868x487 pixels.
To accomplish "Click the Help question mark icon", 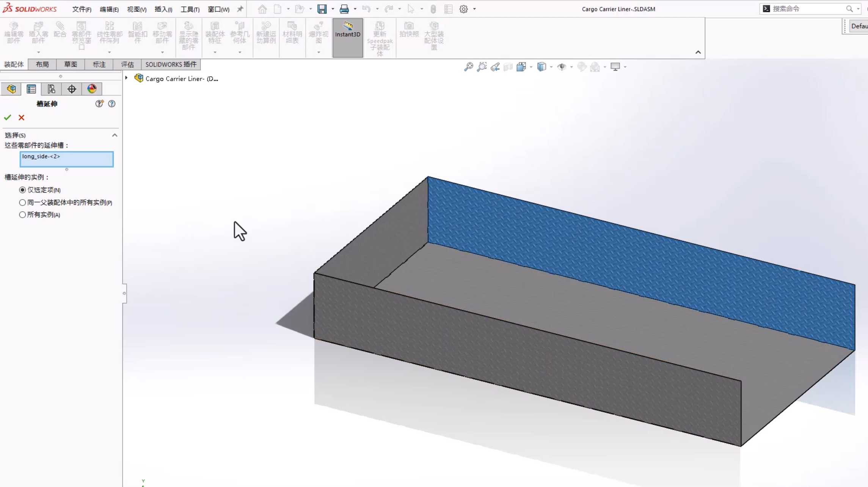I will 111,104.
